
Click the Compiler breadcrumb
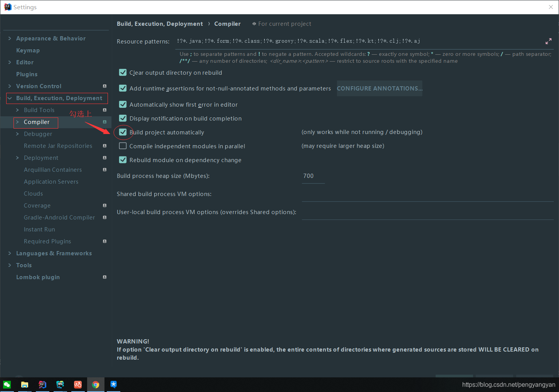pos(227,24)
